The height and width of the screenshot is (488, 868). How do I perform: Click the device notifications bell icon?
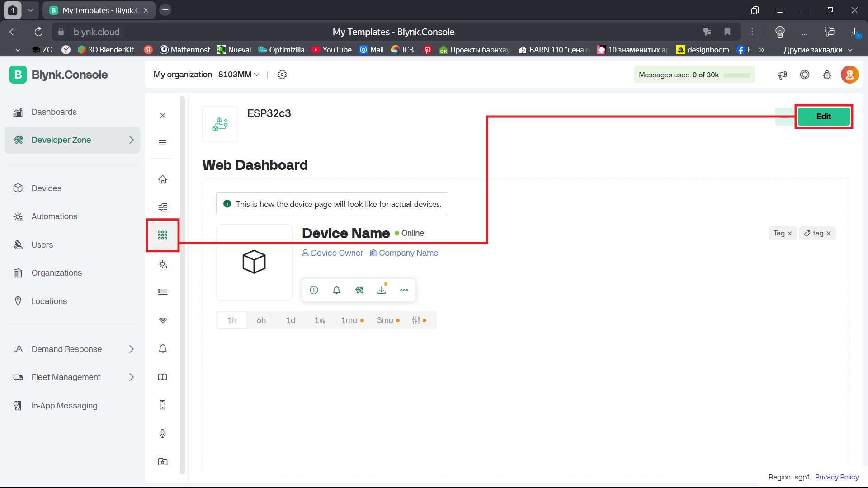336,290
